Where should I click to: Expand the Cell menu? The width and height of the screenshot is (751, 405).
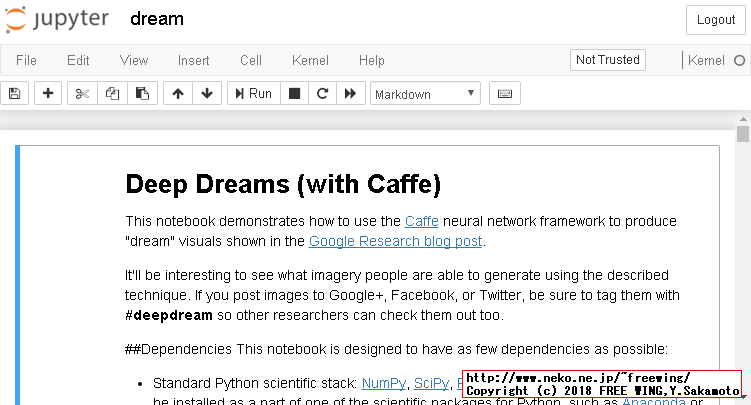[x=251, y=60]
